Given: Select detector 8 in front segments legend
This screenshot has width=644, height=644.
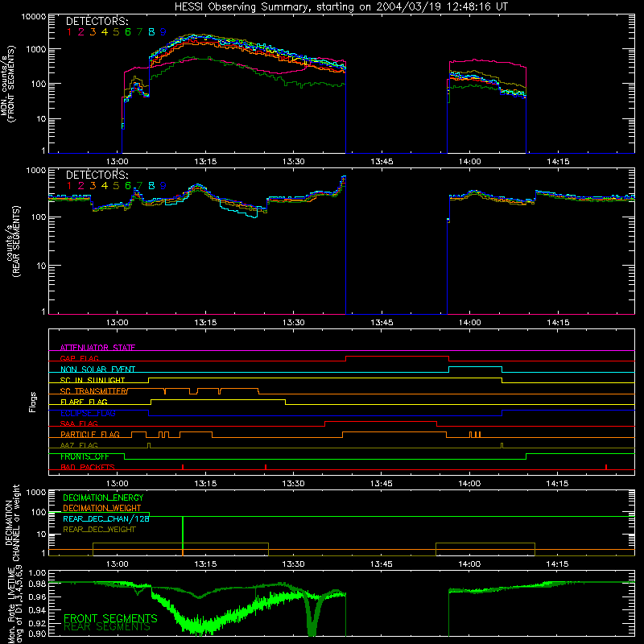Looking at the screenshot, I should [x=151, y=32].
